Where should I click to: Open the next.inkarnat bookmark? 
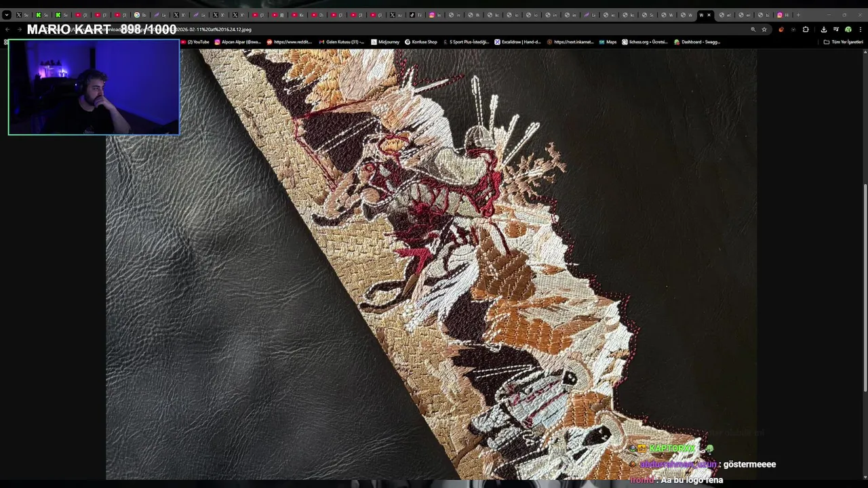570,42
